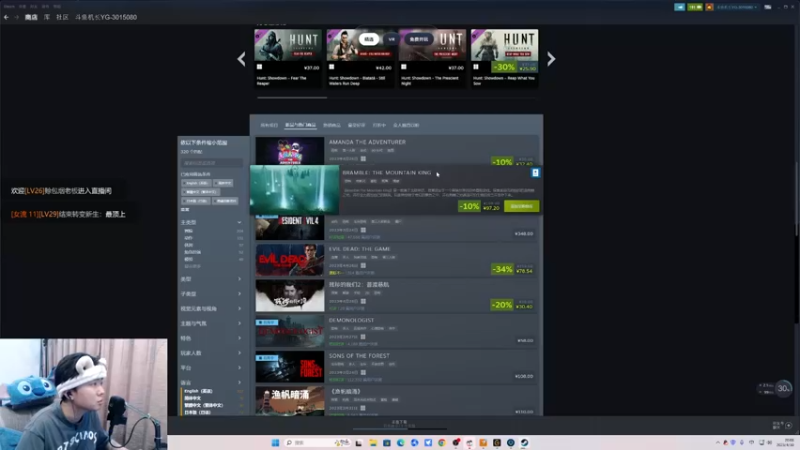Open the 商店 (Store) tab
Screen dimensions: 800x450
31,17
